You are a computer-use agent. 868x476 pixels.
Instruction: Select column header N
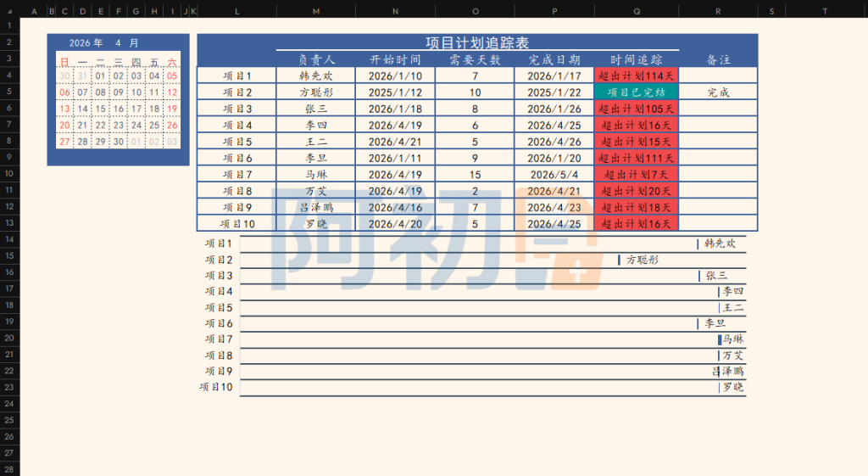point(395,11)
